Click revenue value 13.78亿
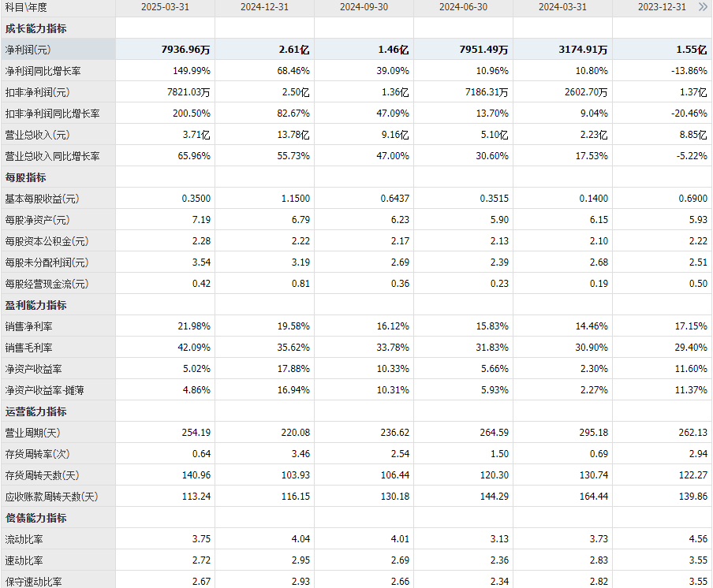This screenshot has width=713, height=588. coord(293,135)
